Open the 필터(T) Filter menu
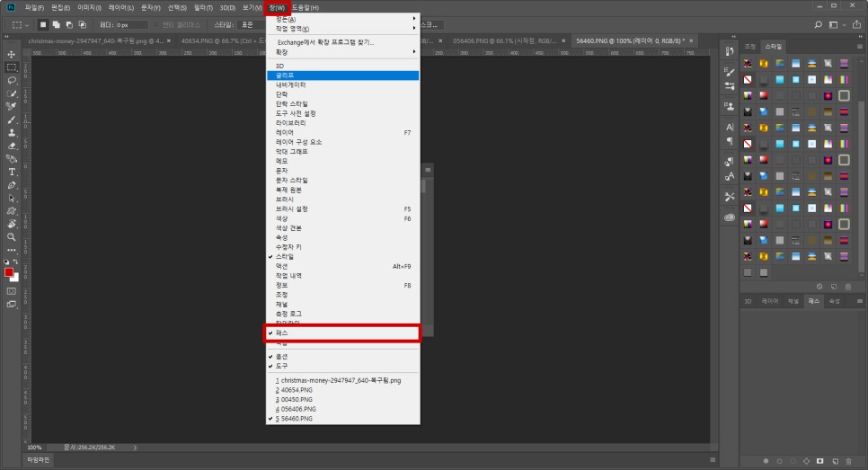The height and width of the screenshot is (470, 868). pos(203,8)
